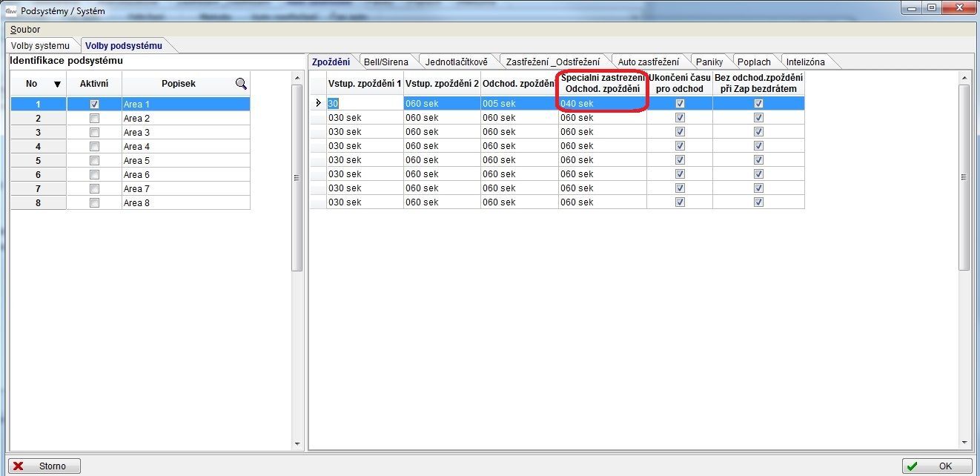Uncheck the Aktivní checkbox for Area 1
The image size is (980, 476).
(94, 105)
